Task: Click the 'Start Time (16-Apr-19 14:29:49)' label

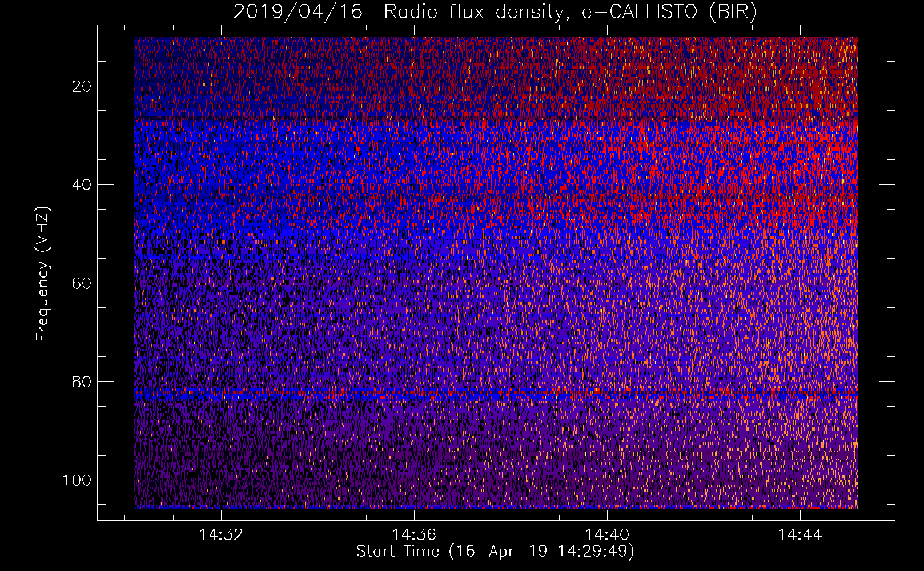Action: coord(495,552)
